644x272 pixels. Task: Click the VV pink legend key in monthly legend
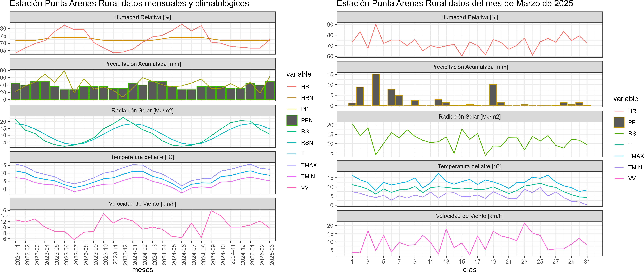(292, 188)
